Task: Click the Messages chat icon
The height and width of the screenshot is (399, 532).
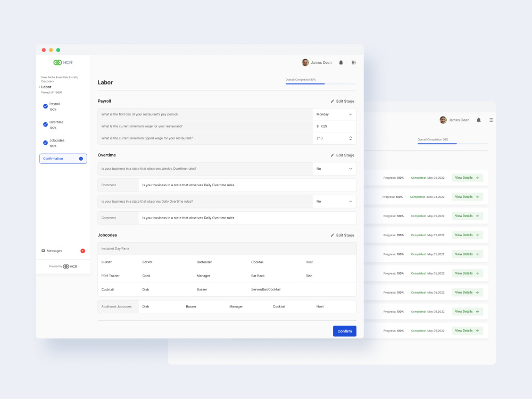Action: click(x=43, y=251)
